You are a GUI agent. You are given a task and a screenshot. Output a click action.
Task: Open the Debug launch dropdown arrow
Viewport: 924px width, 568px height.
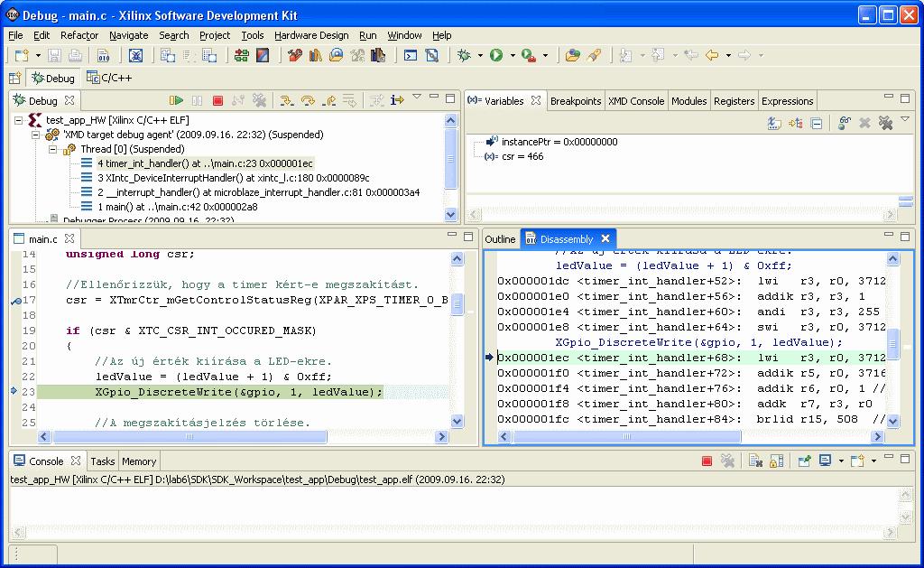tap(480, 55)
